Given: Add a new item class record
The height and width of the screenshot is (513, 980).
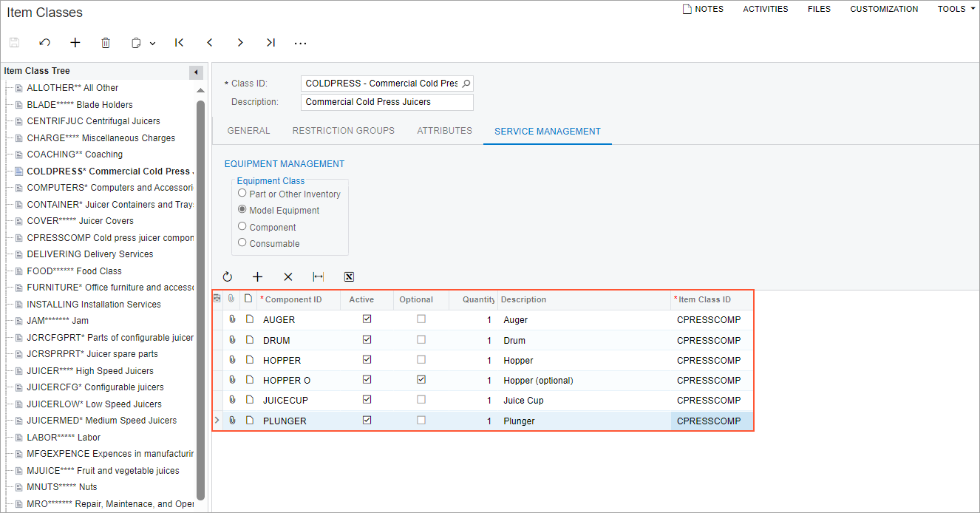Looking at the screenshot, I should (75, 43).
